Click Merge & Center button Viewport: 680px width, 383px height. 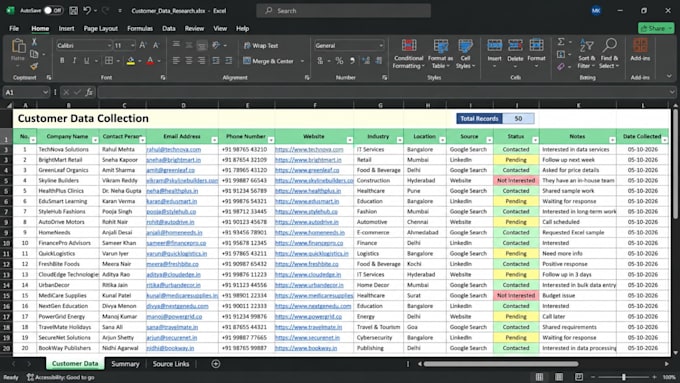click(x=268, y=61)
